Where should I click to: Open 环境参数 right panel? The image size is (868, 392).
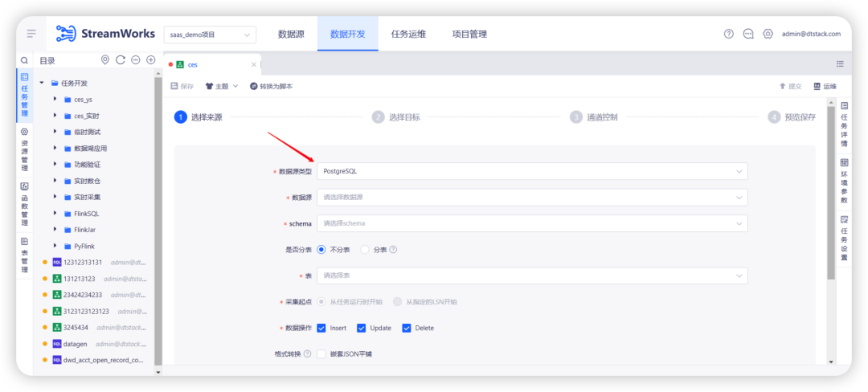pos(844,180)
